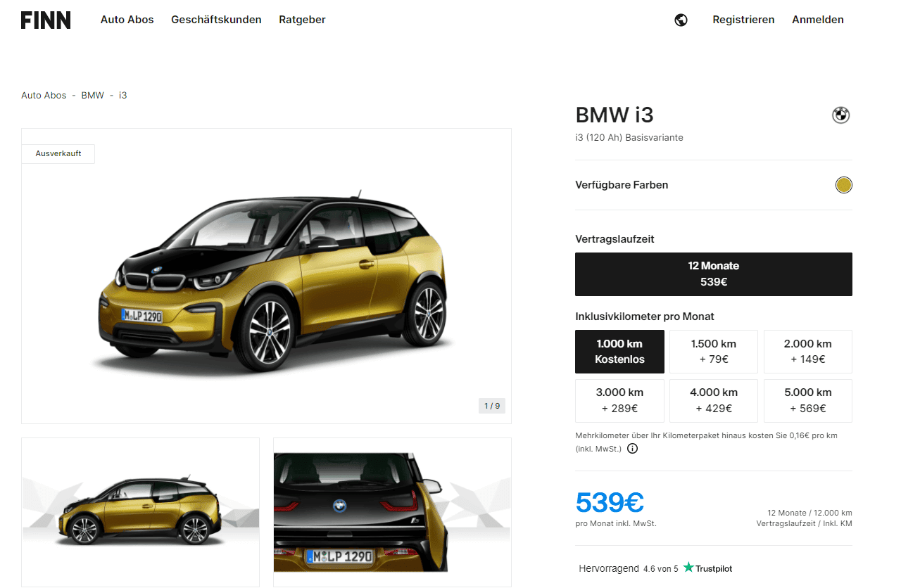The width and height of the screenshot is (901, 588).
Task: Go to BMW in the breadcrumb
Action: pos(92,95)
